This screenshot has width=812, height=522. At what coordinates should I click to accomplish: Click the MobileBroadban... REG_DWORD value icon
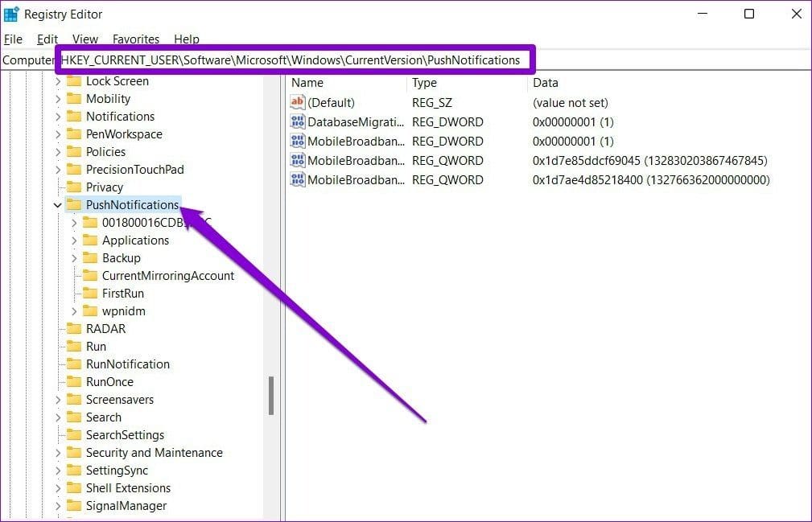tap(297, 141)
